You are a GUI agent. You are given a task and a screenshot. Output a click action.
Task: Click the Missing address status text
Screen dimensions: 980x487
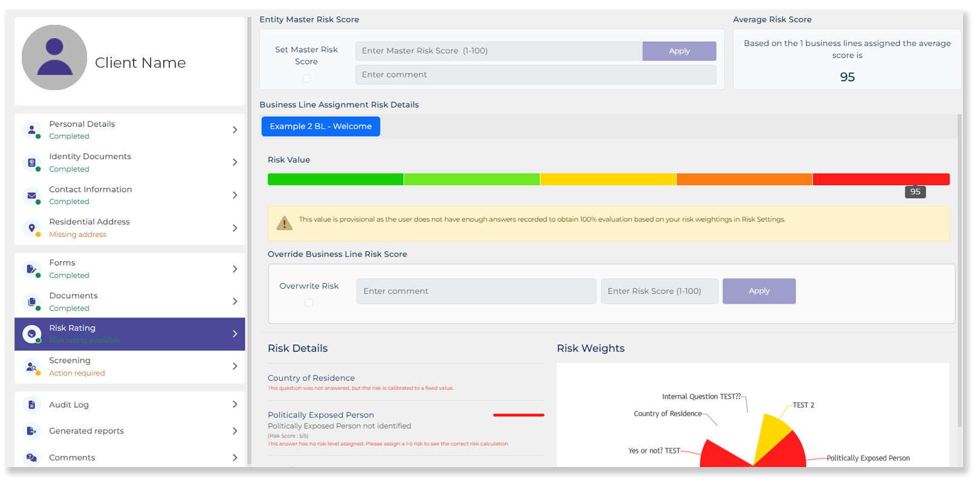[78, 235]
